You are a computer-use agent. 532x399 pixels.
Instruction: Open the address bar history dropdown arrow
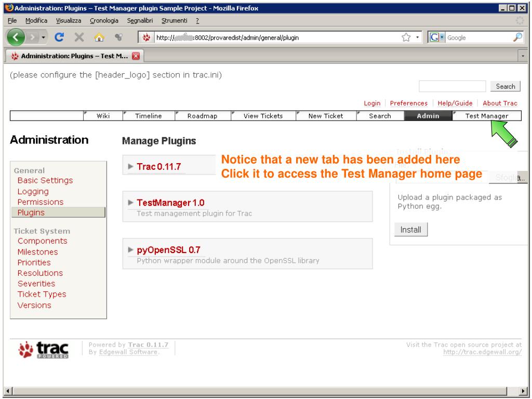[417, 37]
